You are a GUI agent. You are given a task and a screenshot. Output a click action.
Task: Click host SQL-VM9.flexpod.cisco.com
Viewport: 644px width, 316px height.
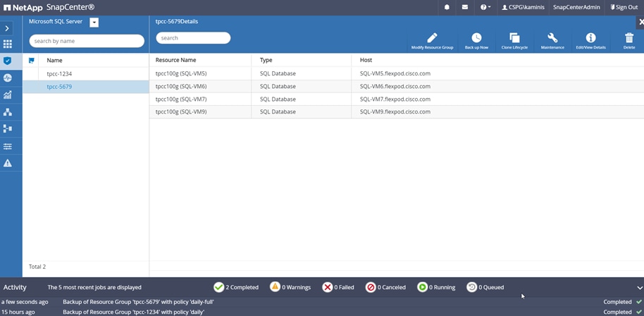click(x=395, y=111)
